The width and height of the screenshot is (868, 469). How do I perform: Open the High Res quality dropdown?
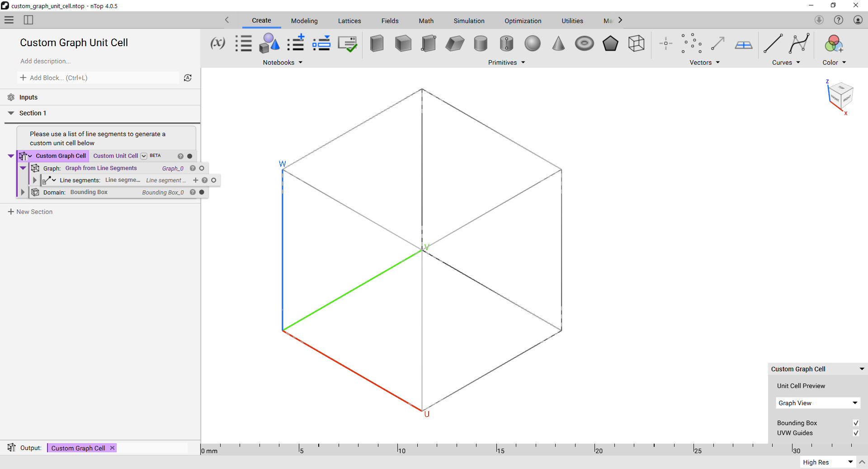(828, 462)
